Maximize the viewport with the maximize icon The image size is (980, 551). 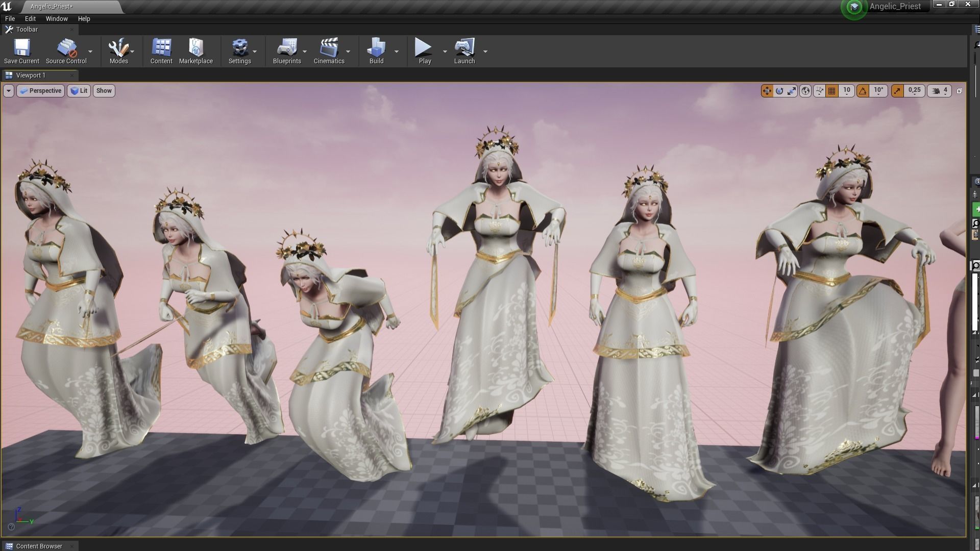960,90
